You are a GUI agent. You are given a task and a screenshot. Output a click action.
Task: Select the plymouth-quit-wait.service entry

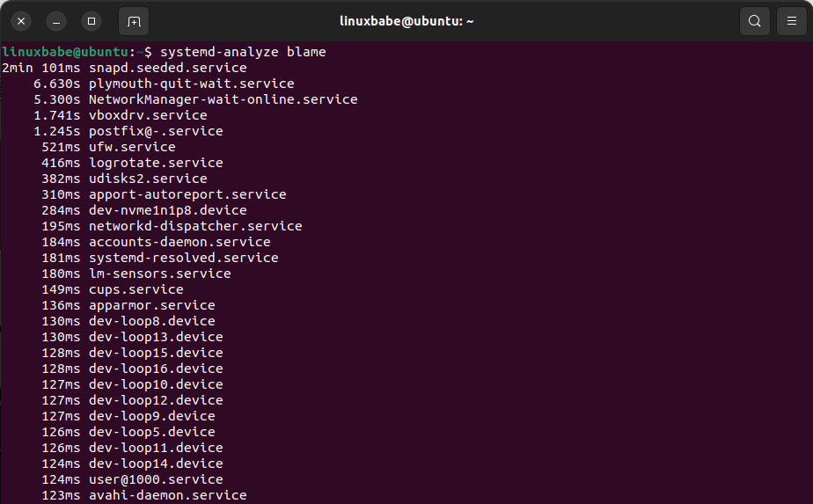(x=191, y=84)
